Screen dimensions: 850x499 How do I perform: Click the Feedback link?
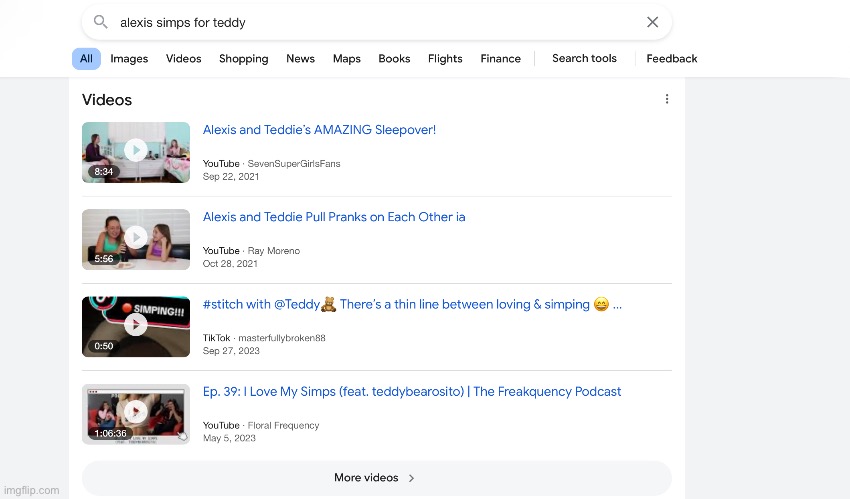pyautogui.click(x=672, y=59)
